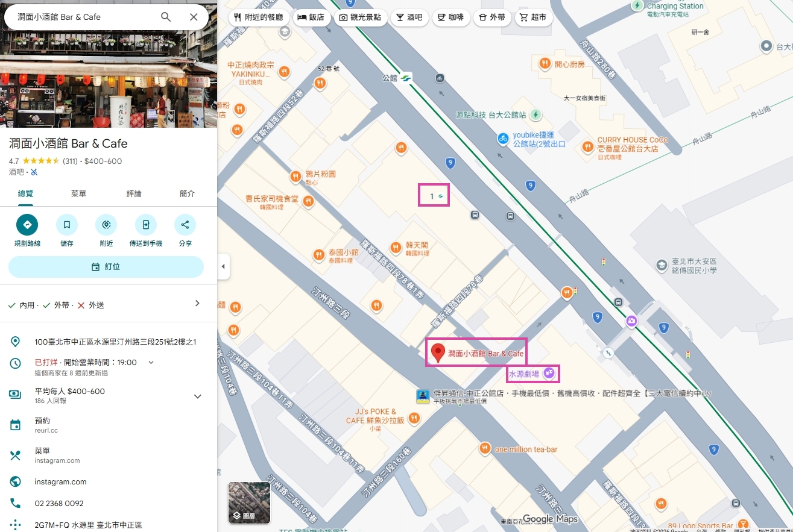Filter by 飯店 chip
Screen dimensions: 793x532
tap(311, 17)
